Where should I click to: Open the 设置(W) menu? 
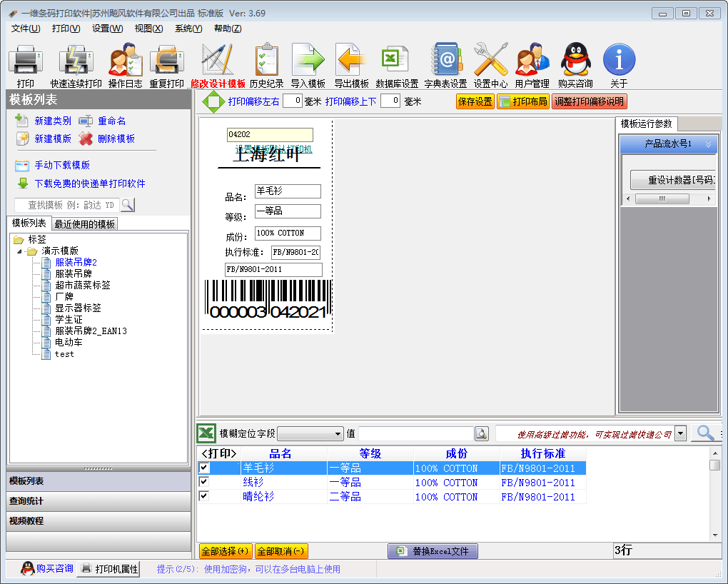point(107,29)
